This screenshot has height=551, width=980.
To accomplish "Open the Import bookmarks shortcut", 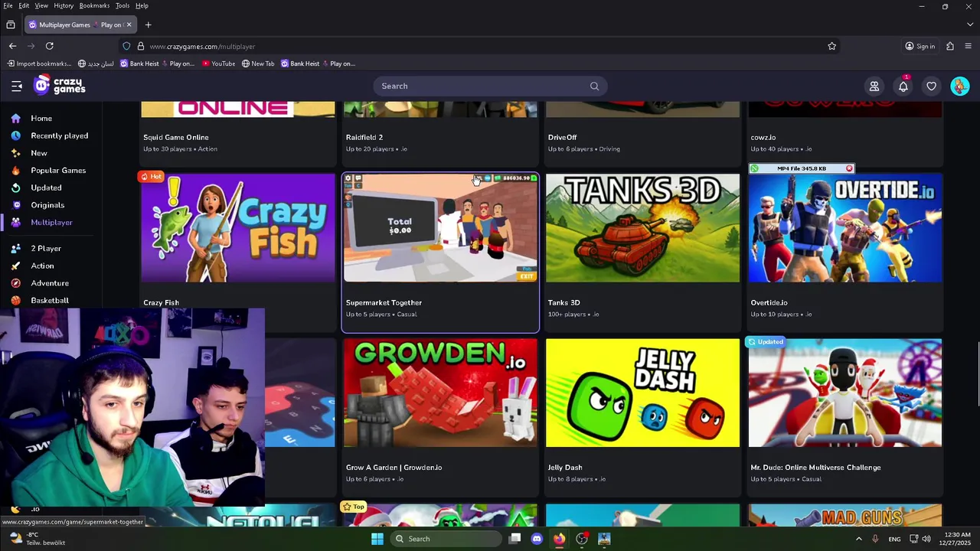I will click(x=38, y=64).
